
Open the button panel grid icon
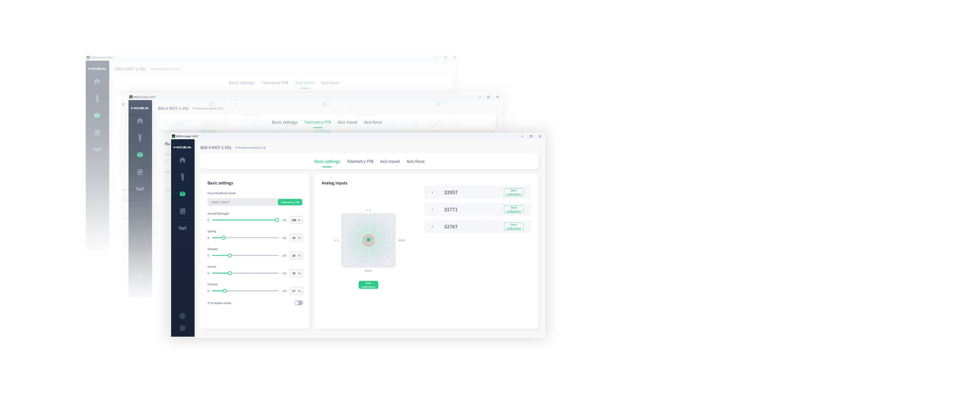183,211
